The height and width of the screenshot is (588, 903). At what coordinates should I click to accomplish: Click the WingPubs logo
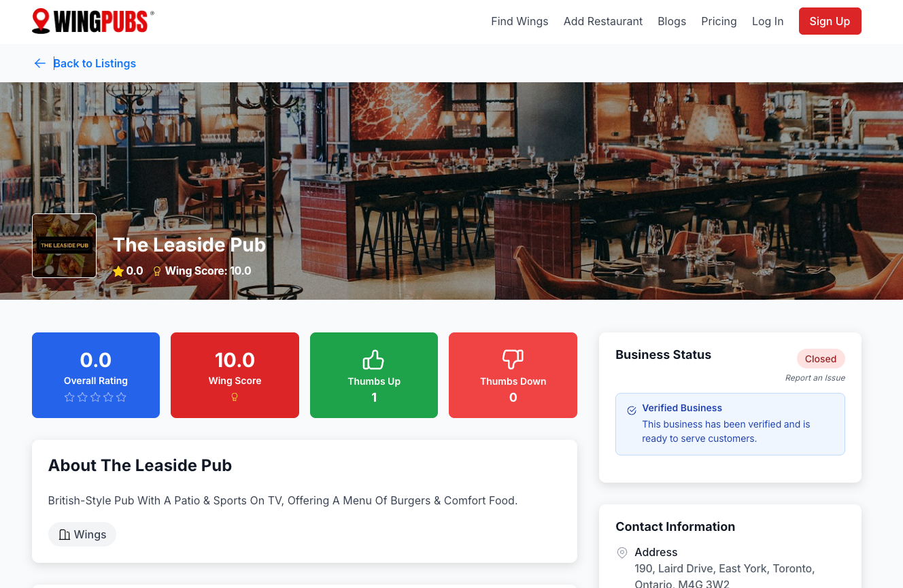(x=93, y=21)
